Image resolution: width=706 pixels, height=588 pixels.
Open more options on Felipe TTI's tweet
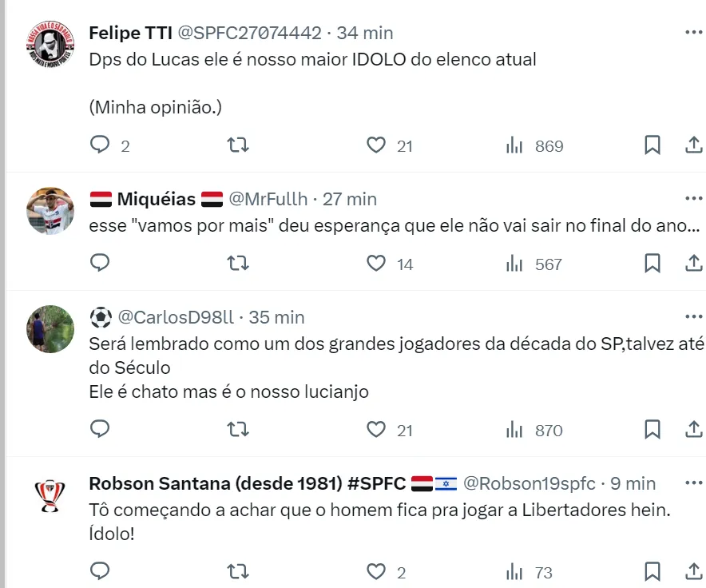point(694,33)
